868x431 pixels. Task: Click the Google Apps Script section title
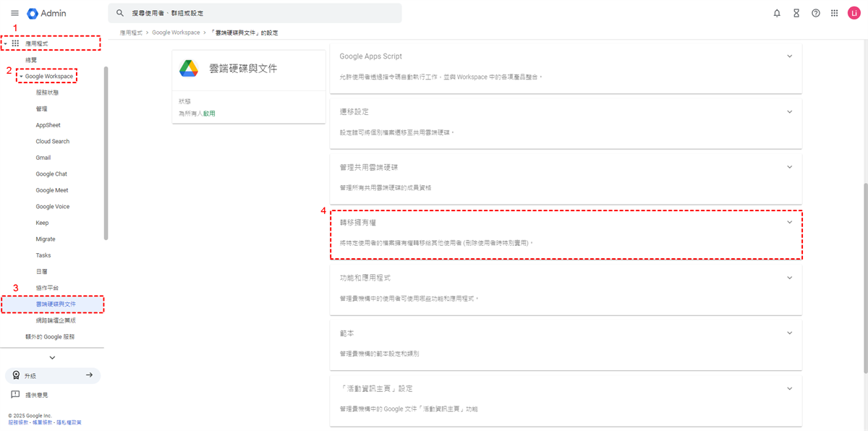tap(370, 56)
